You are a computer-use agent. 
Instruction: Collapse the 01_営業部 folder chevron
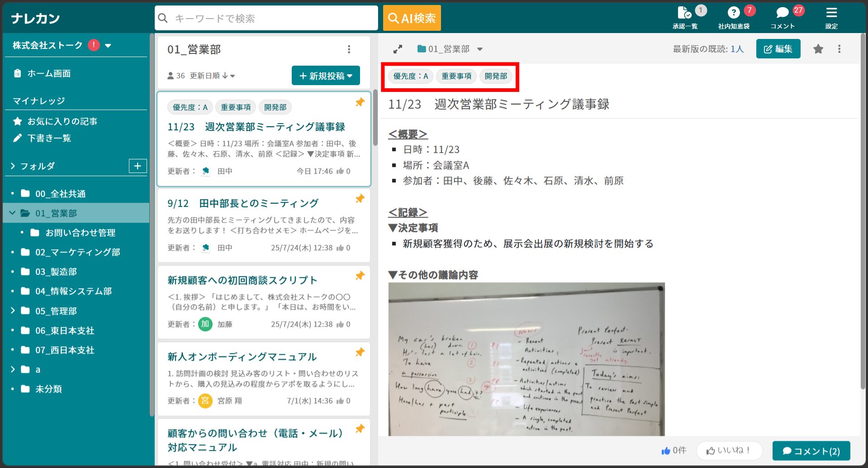(12, 213)
